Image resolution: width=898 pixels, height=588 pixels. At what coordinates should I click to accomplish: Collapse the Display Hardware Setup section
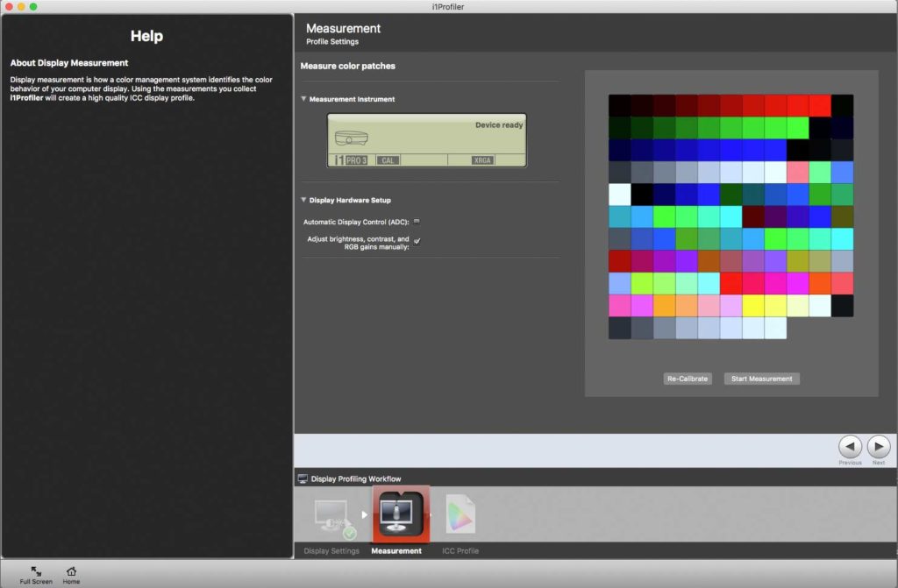pyautogui.click(x=303, y=200)
